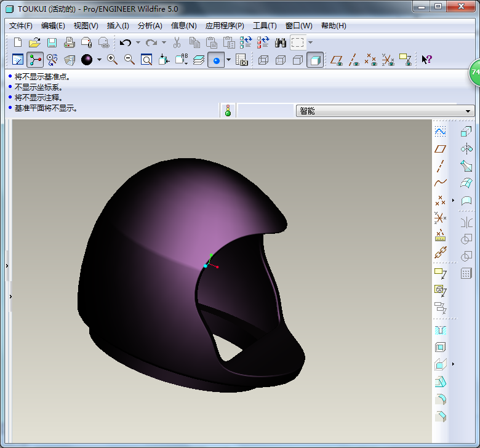Viewport: 480px width, 448px height.
Task: Click the Undo arrow
Action: [x=125, y=42]
